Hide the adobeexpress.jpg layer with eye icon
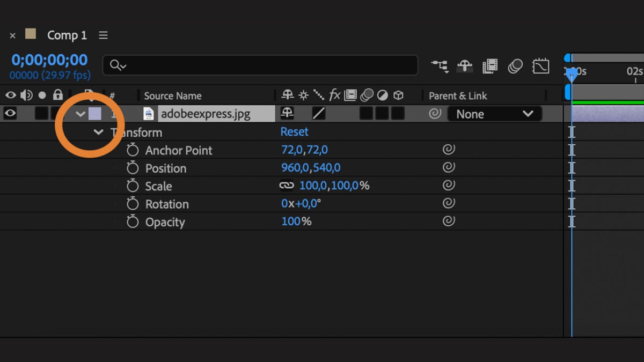Image resolution: width=644 pixels, height=362 pixels. point(11,113)
